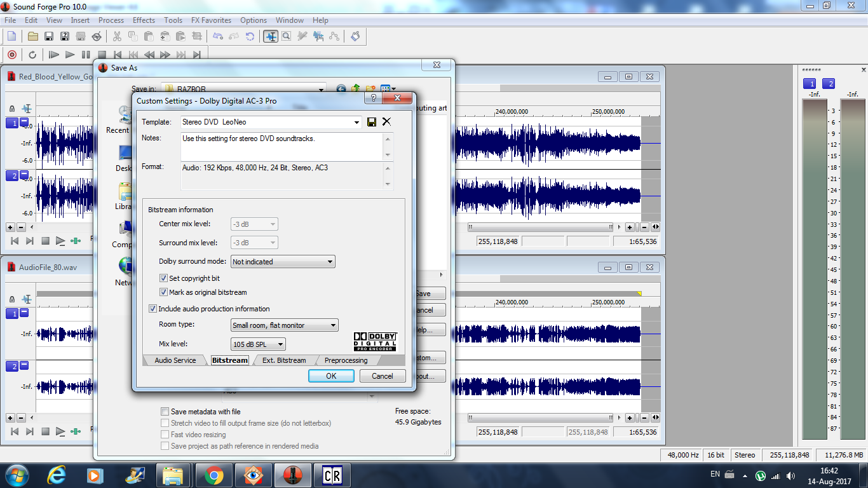
Task: Click the ? help button in dialog title bar
Action: [373, 98]
